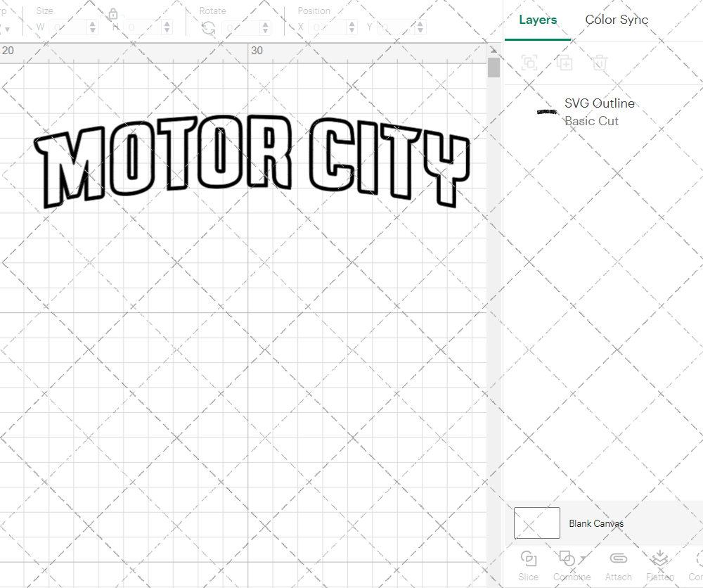This screenshot has height=588, width=703.
Task: Click the SVG Outline layer thumbnail
Action: (546, 112)
